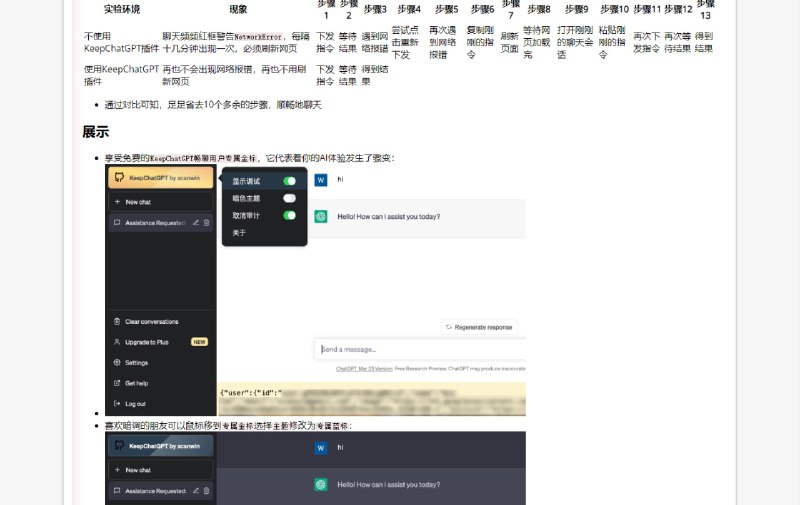Click the 展示 section heading

(x=95, y=132)
